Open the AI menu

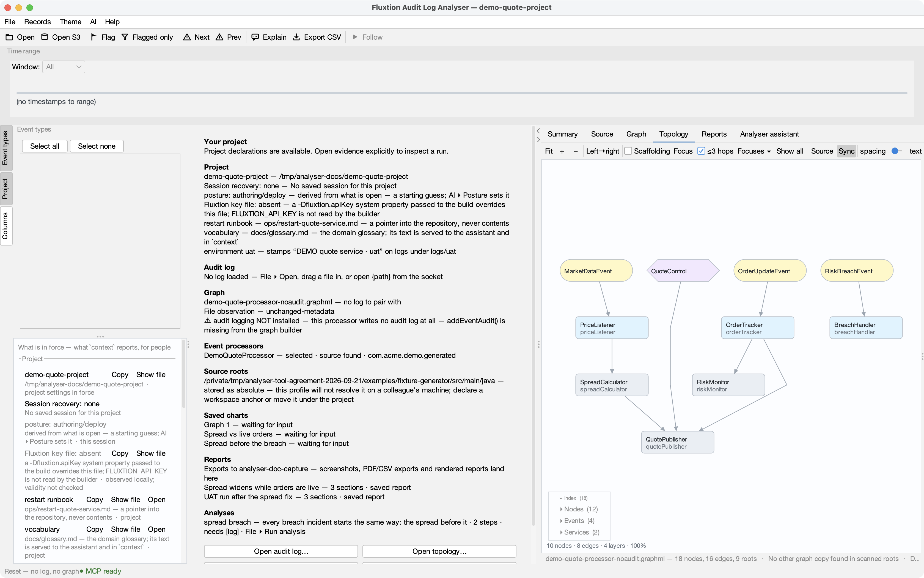[x=93, y=22]
